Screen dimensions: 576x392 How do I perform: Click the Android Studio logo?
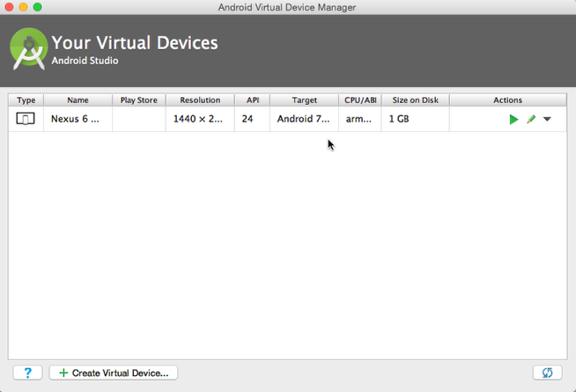[x=29, y=48]
